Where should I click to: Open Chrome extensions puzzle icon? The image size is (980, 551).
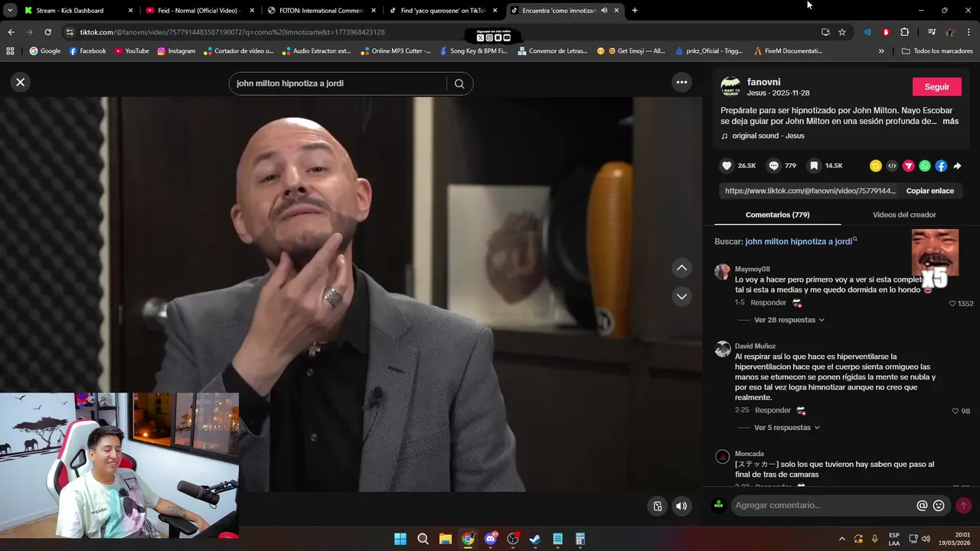click(904, 32)
